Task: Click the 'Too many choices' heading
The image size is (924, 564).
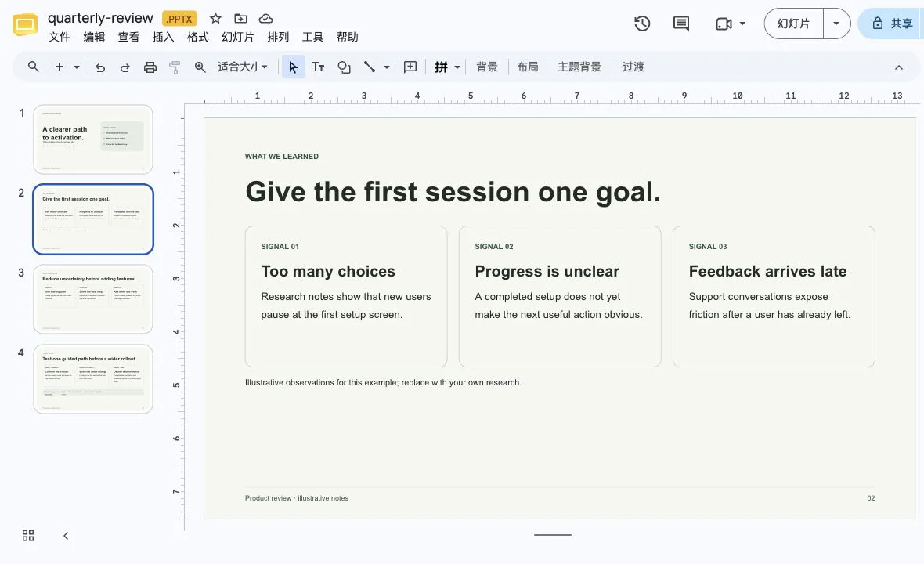Action: tap(328, 271)
